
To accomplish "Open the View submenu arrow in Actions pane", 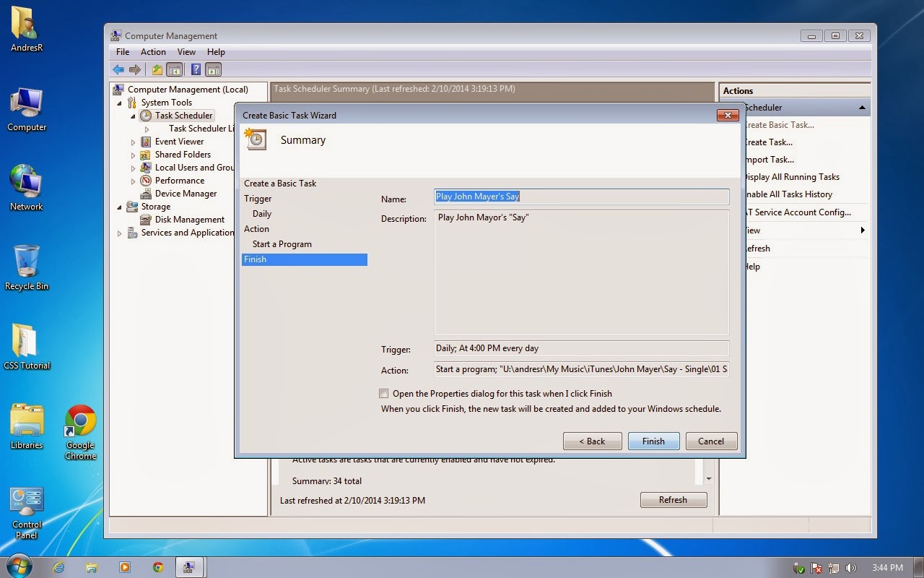I will (863, 230).
